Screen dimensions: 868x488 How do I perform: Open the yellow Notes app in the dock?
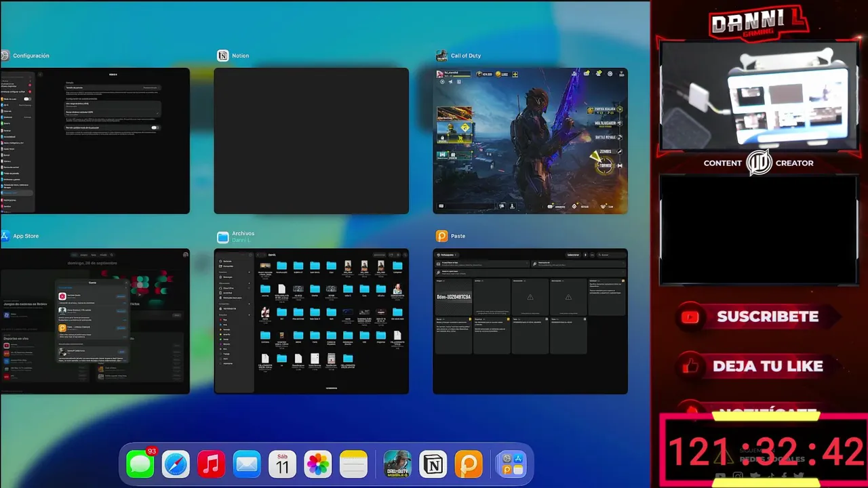coord(353,465)
